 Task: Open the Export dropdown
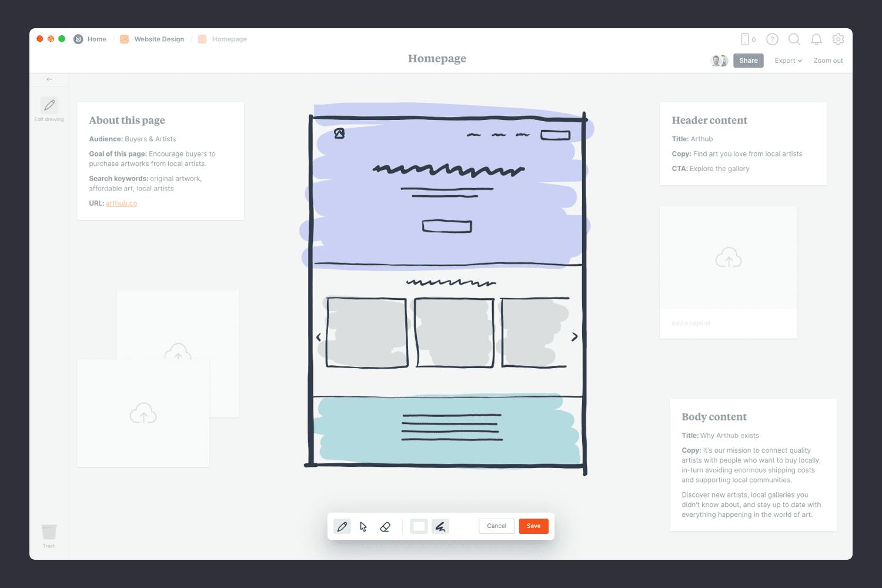[x=788, y=61]
